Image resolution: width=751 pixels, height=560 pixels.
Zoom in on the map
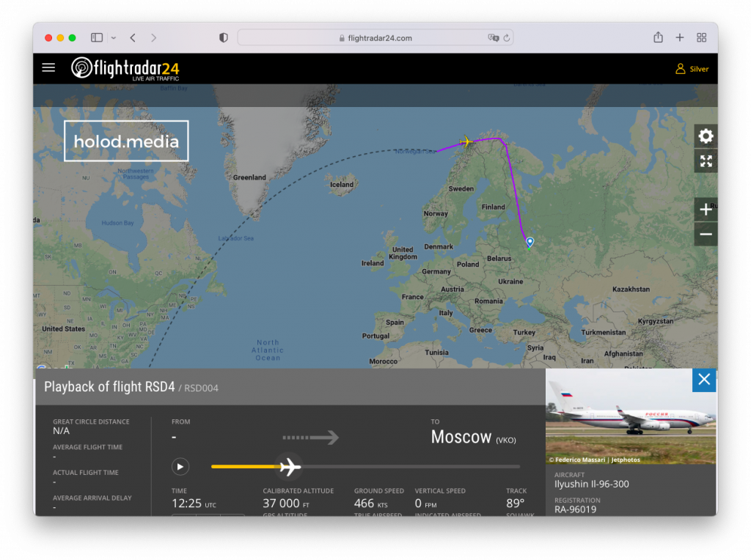[x=706, y=210]
